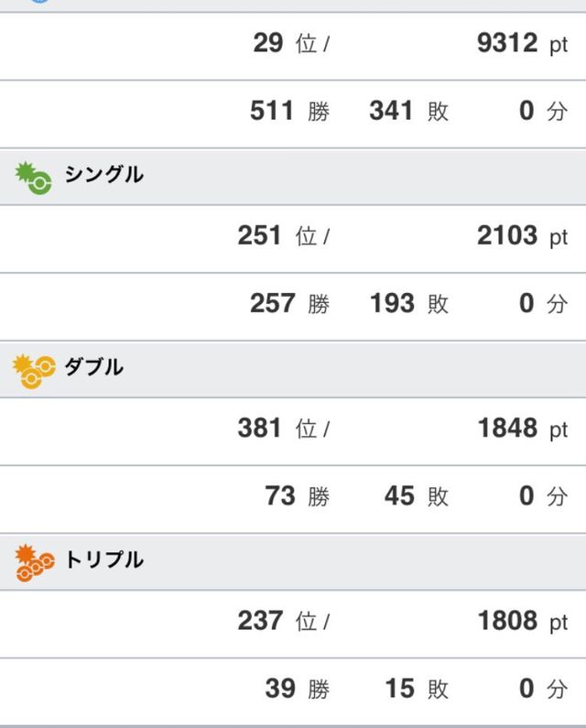
Task: Click the green Single battle icon
Action: (34, 179)
